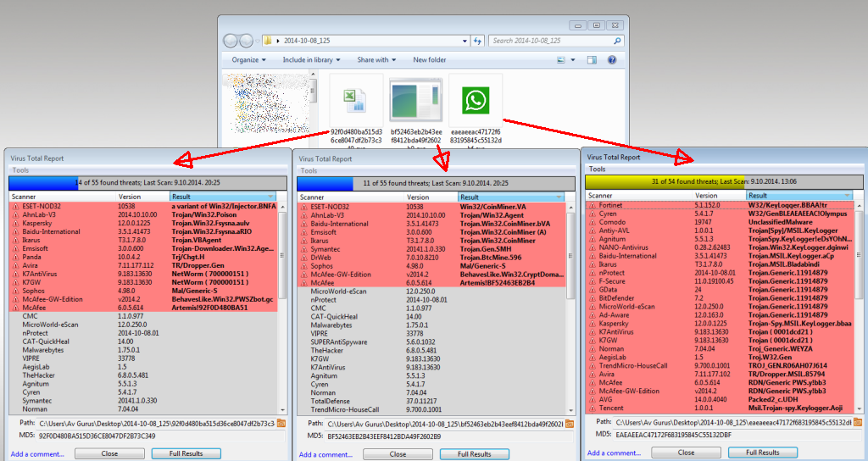
Task: Click the folder icon in Explorer address bar
Action: (268, 41)
